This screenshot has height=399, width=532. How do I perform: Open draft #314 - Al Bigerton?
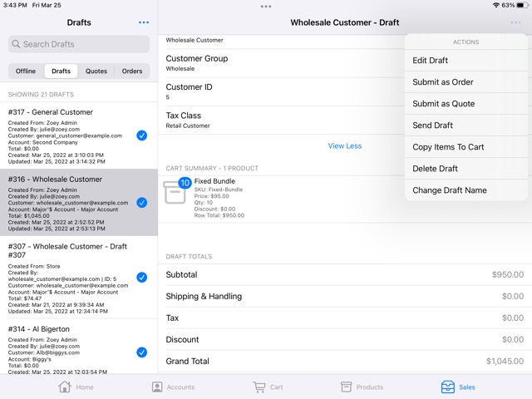click(79, 347)
